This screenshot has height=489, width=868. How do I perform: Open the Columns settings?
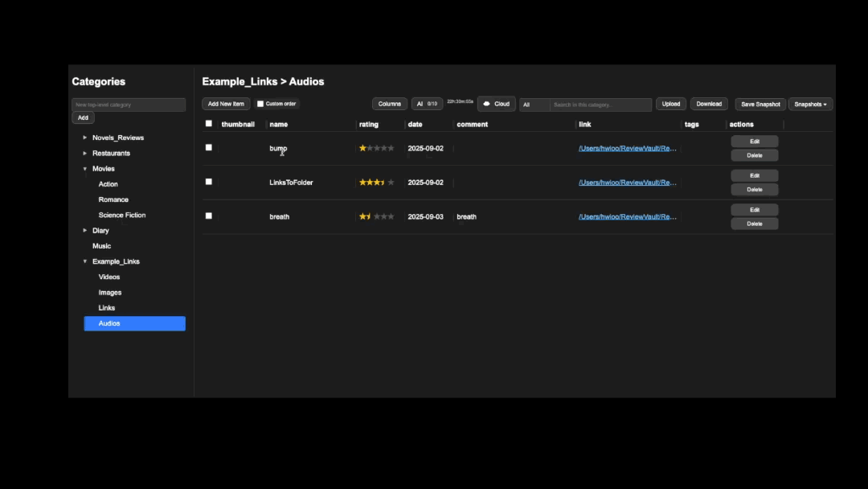tap(389, 104)
